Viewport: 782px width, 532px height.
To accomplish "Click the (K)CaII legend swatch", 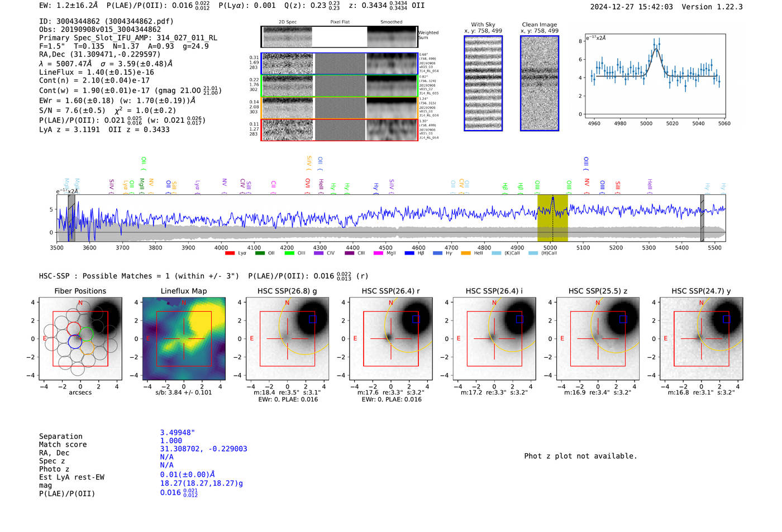I will [496, 253].
